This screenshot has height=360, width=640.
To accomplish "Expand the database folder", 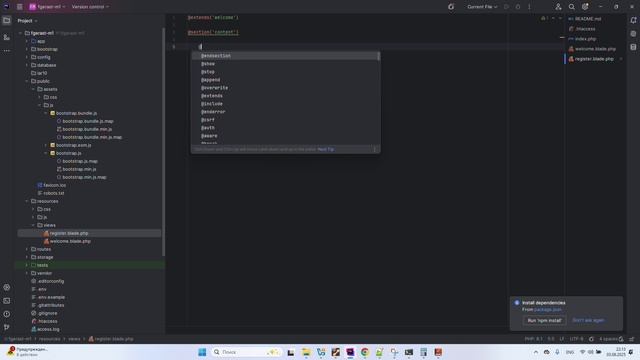I will (27, 65).
